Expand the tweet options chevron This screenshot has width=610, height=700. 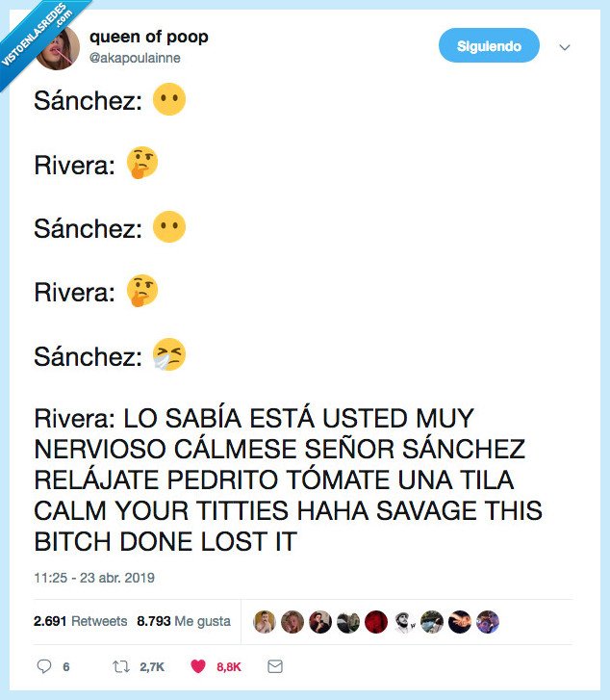[565, 47]
